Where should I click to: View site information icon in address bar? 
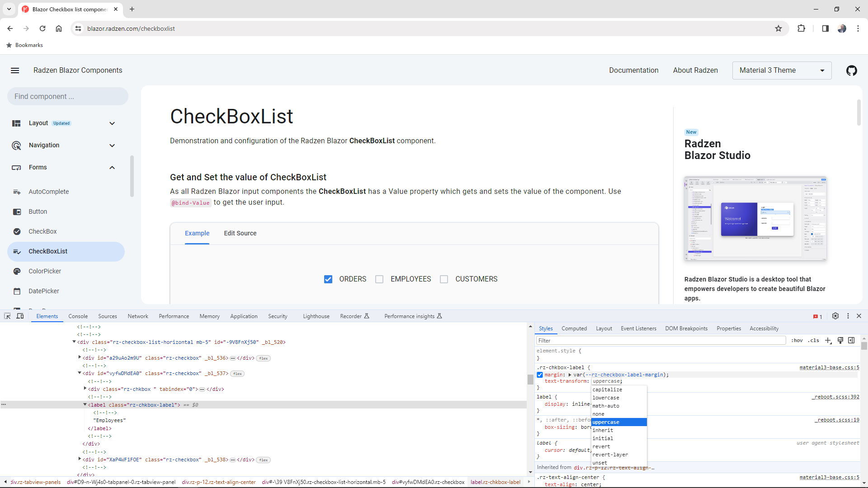point(78,28)
